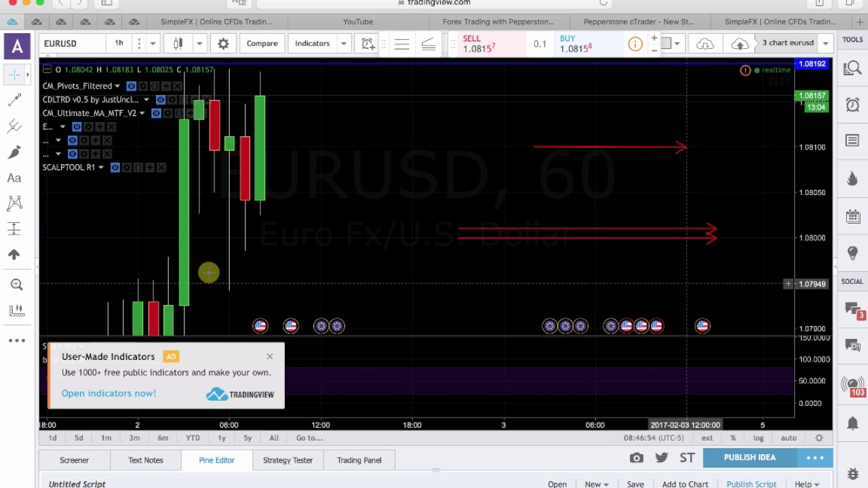
Task: Take a chart snapshot with camera icon
Action: (636, 458)
